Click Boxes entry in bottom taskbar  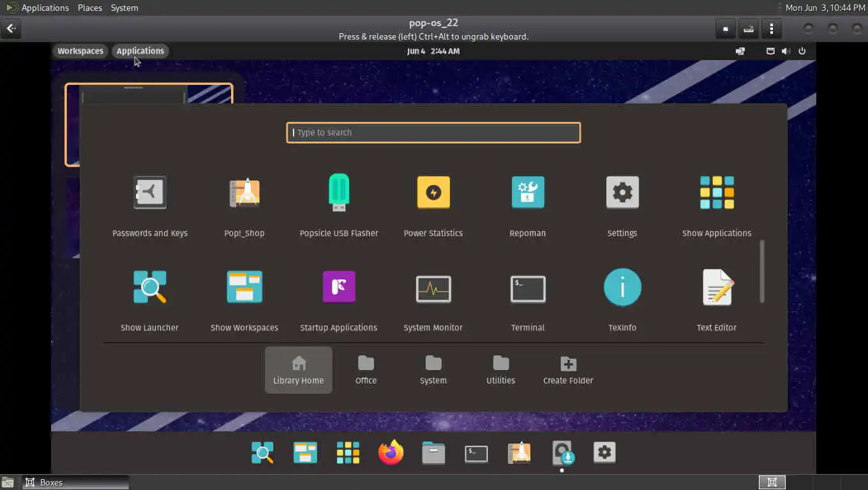(x=75, y=482)
